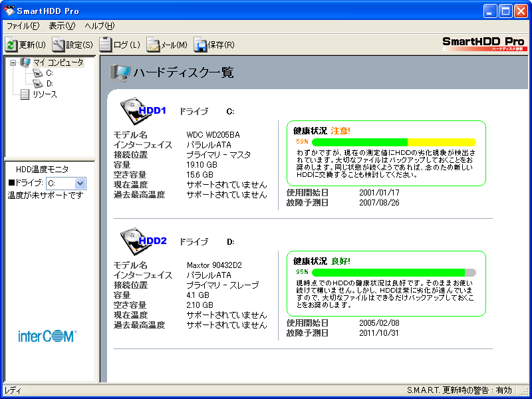Click model name WDC WD205BA

tap(213, 135)
